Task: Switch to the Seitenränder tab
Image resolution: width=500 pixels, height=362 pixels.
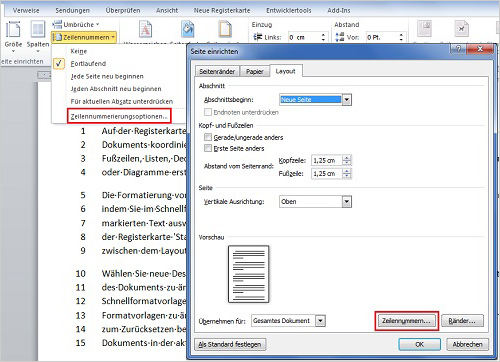Action: (217, 71)
